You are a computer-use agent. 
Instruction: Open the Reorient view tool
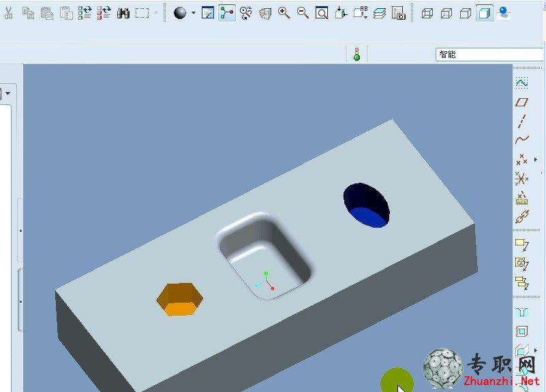341,13
